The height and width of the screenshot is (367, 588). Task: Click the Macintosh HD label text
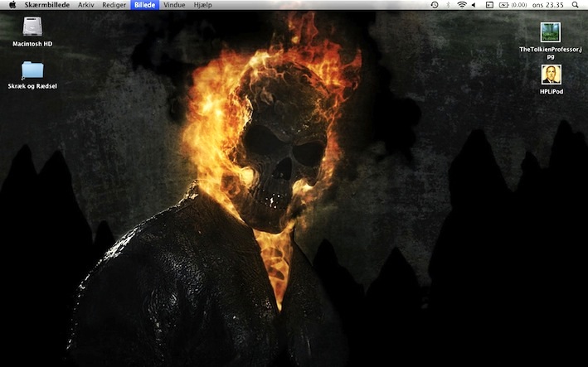pyautogui.click(x=32, y=44)
